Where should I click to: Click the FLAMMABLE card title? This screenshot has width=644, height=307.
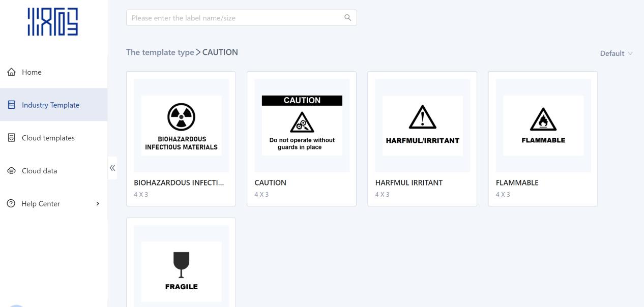coord(517,183)
